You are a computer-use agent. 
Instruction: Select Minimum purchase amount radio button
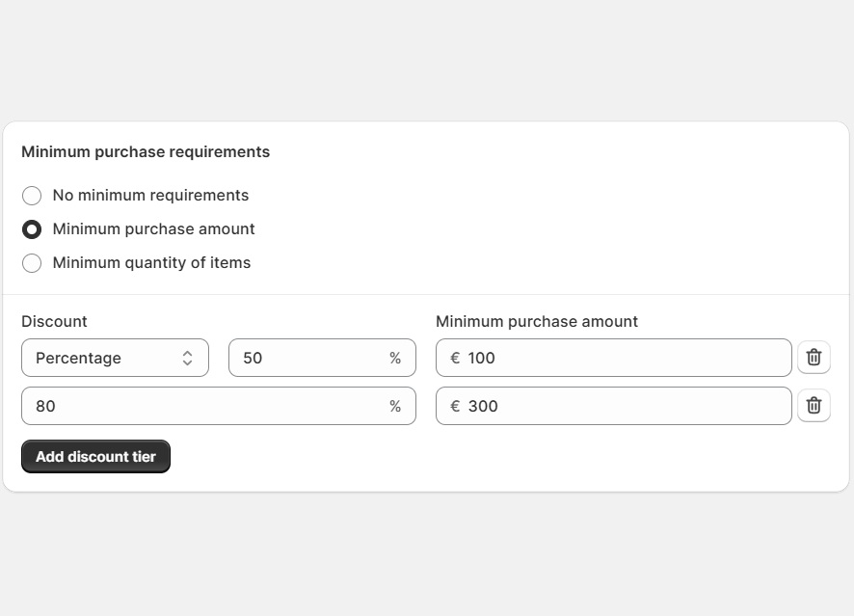coord(32,229)
